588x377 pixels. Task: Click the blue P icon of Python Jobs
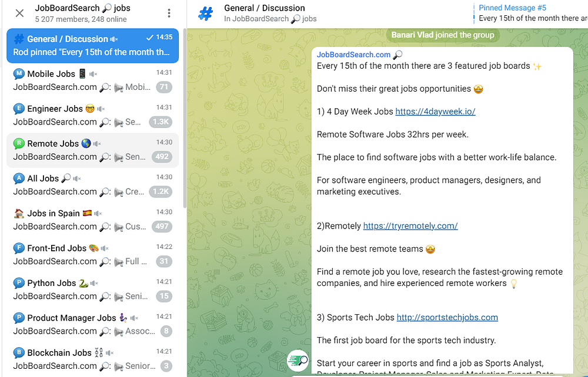(x=19, y=282)
